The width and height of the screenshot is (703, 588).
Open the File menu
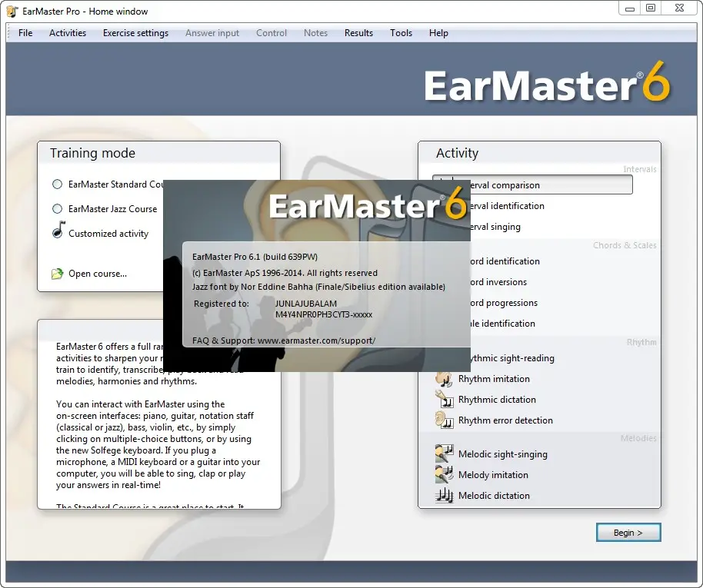tap(25, 33)
